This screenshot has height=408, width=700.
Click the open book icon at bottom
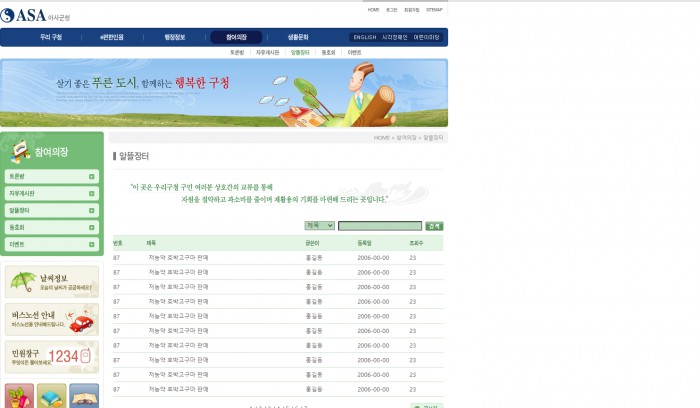[84, 396]
